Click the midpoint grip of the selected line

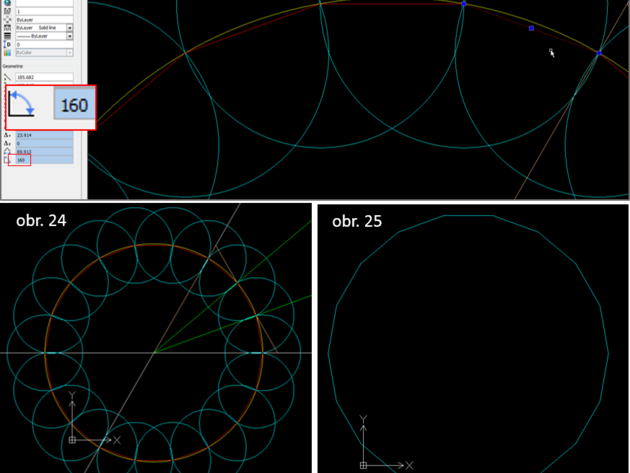point(531,28)
